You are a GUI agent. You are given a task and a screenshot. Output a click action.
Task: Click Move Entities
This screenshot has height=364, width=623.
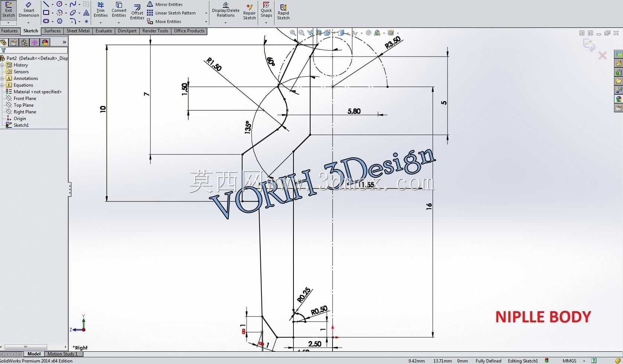164,22
